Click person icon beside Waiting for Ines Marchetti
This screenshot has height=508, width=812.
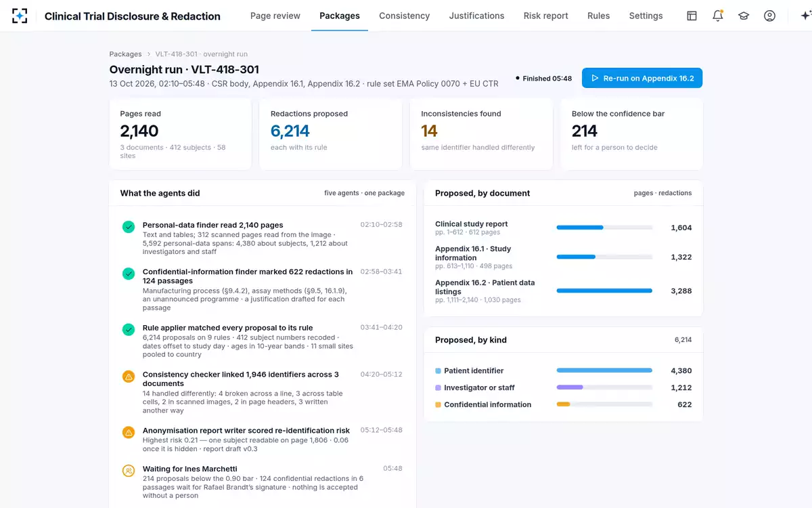pyautogui.click(x=129, y=471)
